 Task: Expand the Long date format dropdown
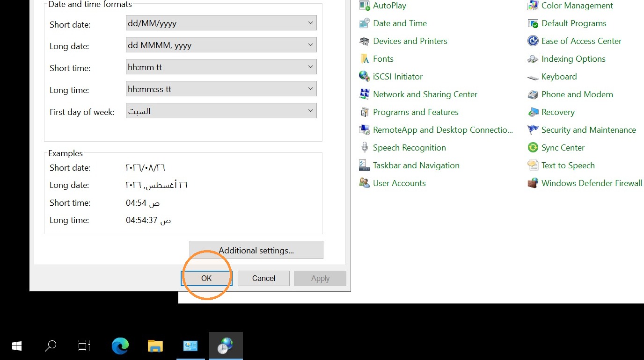click(x=221, y=45)
